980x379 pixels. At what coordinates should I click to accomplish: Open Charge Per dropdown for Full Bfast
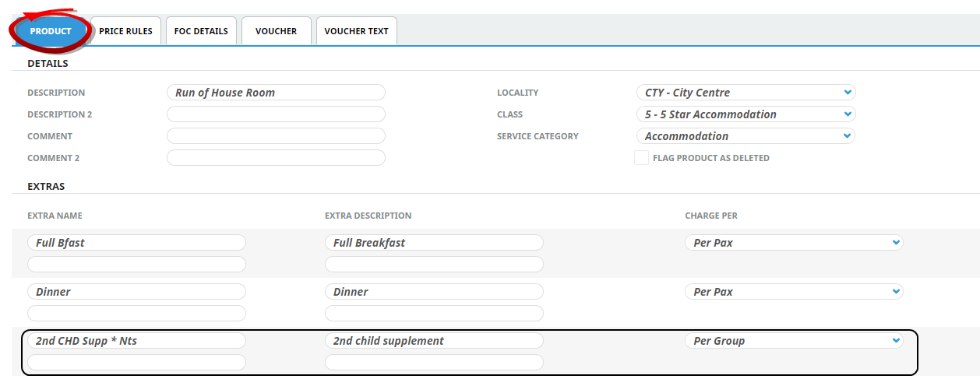pos(793,243)
